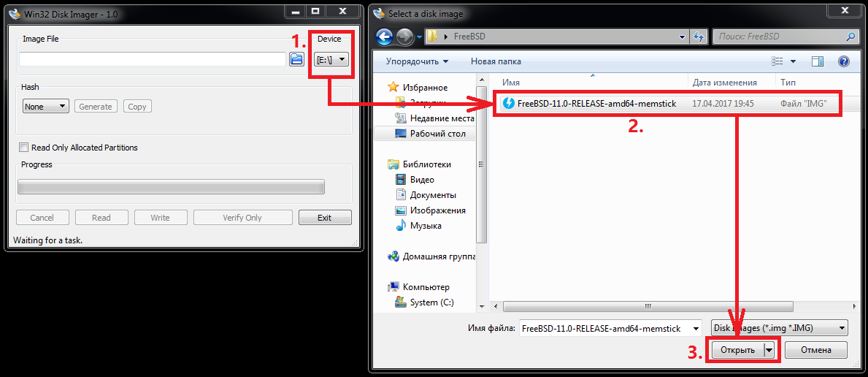868x377 pixels.
Task: Select Рабочий стол in navigation pane
Action: click(437, 134)
